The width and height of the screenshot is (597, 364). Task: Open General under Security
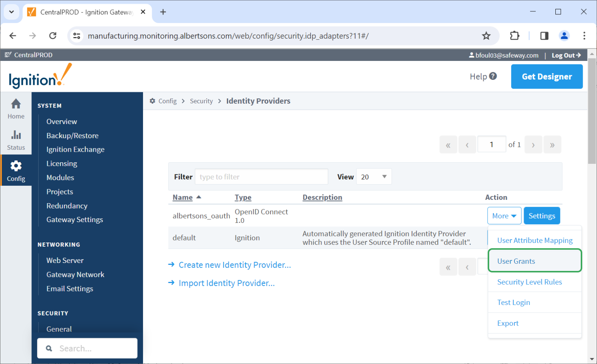pos(59,329)
